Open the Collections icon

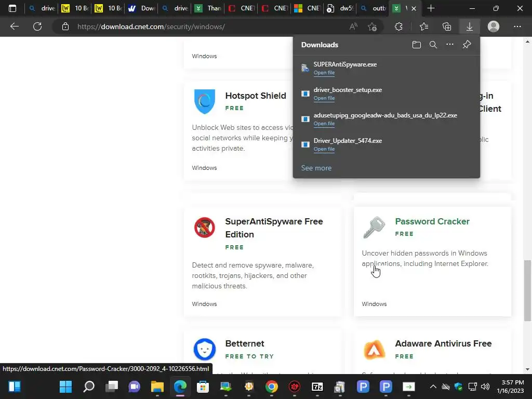[x=447, y=26]
